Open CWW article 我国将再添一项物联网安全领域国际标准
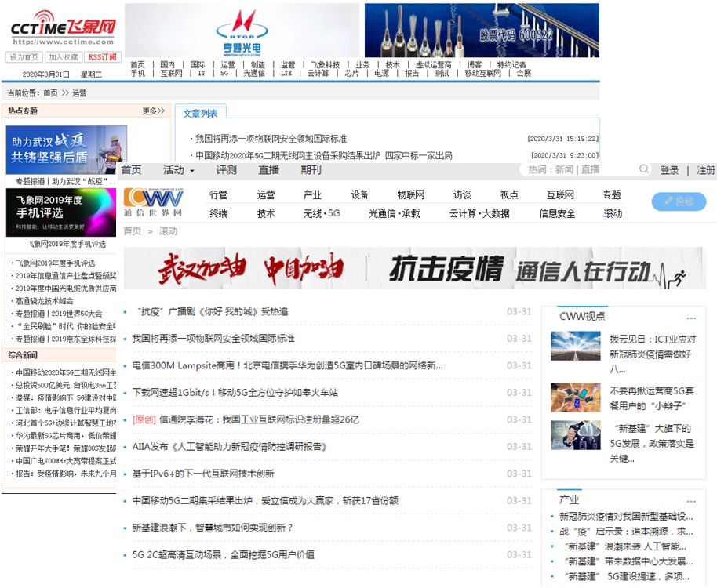Viewport: 717px width, 588px height. (x=213, y=339)
